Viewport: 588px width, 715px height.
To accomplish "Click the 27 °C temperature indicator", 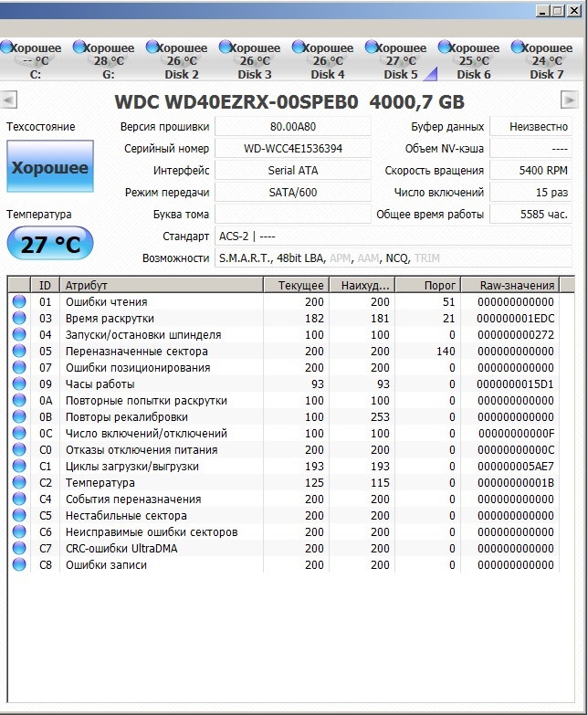I will [x=49, y=245].
